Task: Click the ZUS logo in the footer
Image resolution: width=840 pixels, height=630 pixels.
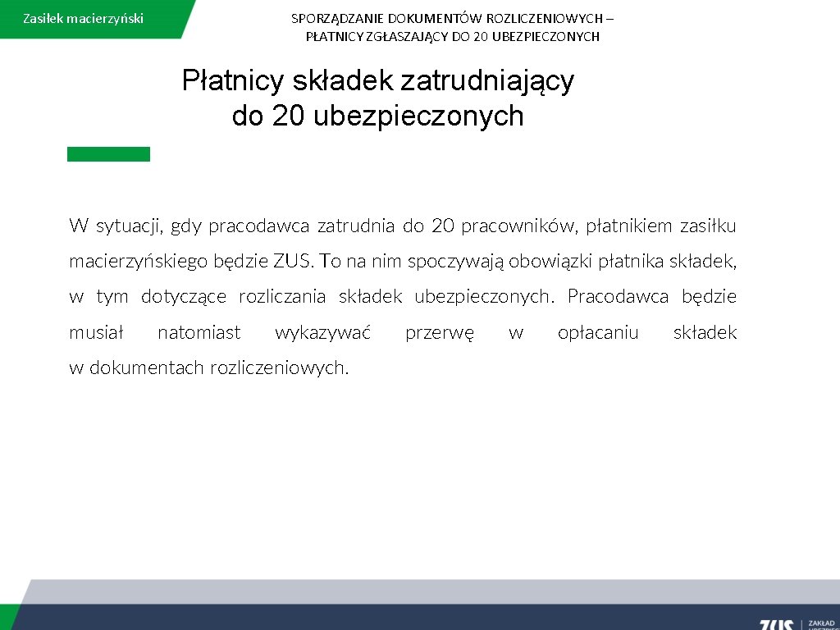Action: click(776, 624)
